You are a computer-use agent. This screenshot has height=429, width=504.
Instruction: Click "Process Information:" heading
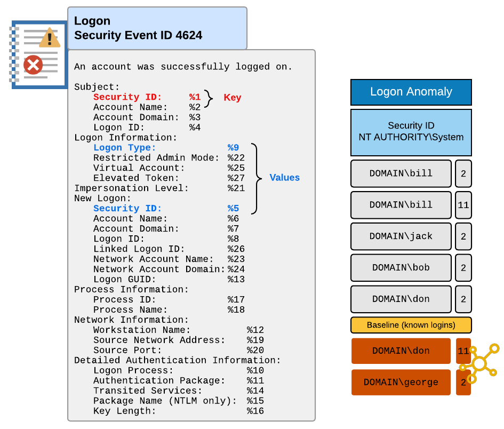pyautogui.click(x=131, y=289)
